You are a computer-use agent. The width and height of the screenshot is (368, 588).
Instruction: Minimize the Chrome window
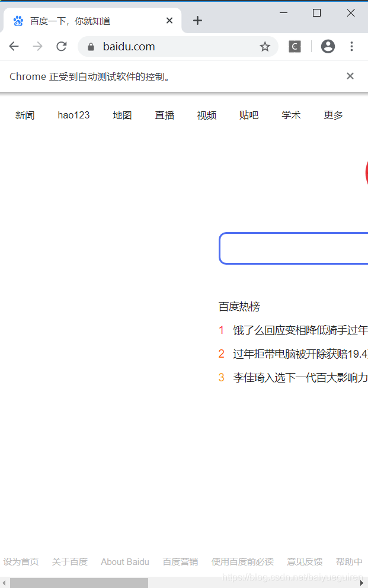pyautogui.click(x=284, y=13)
